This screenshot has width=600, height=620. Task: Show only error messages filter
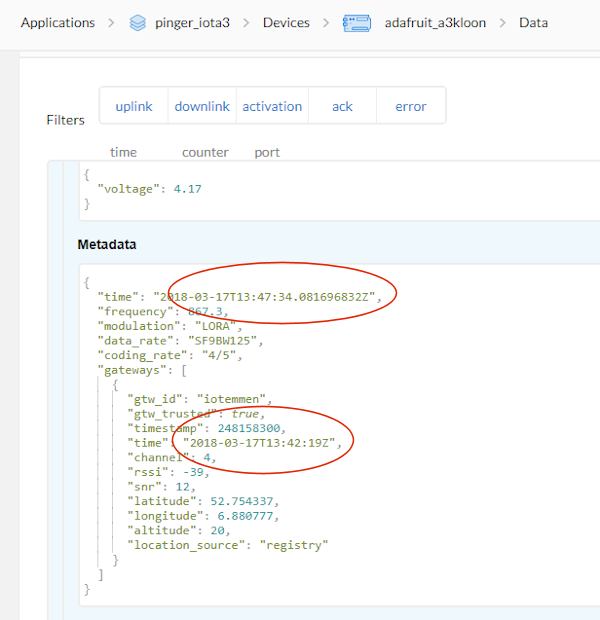[411, 106]
